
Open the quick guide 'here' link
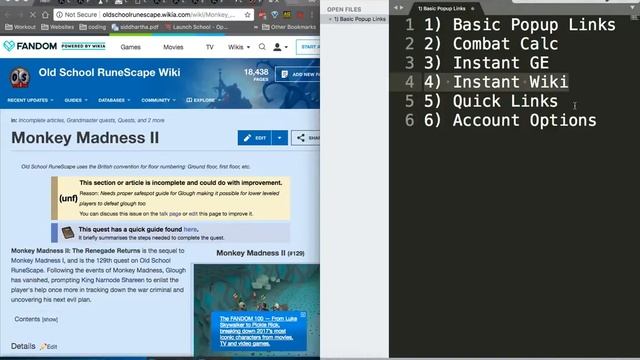tap(190, 229)
